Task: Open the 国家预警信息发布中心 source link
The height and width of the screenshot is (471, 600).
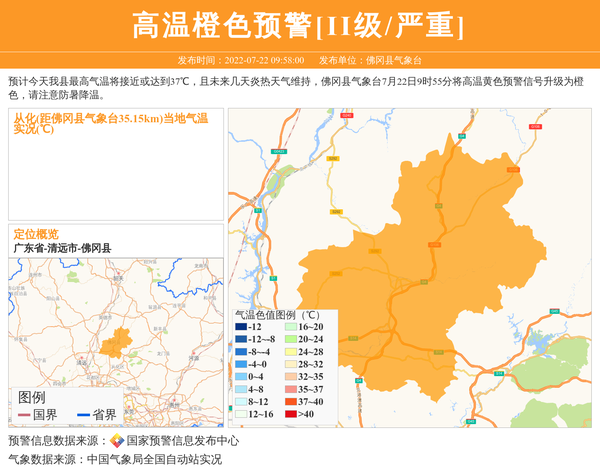Action: coord(182,441)
